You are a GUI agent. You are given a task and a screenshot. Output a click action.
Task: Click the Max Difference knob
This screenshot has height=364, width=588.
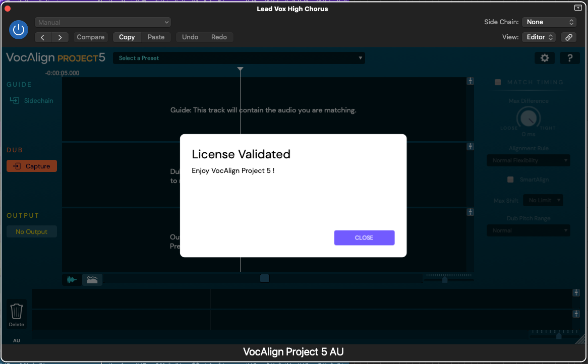click(528, 118)
